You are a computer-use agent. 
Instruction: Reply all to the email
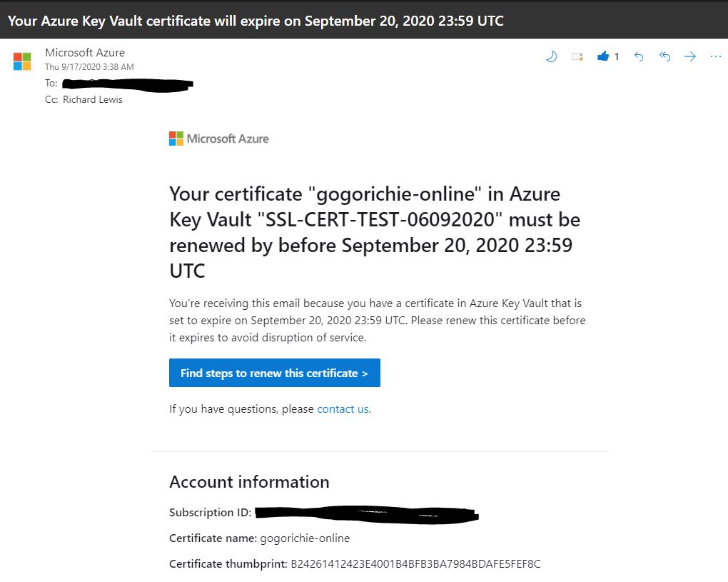[x=664, y=56]
